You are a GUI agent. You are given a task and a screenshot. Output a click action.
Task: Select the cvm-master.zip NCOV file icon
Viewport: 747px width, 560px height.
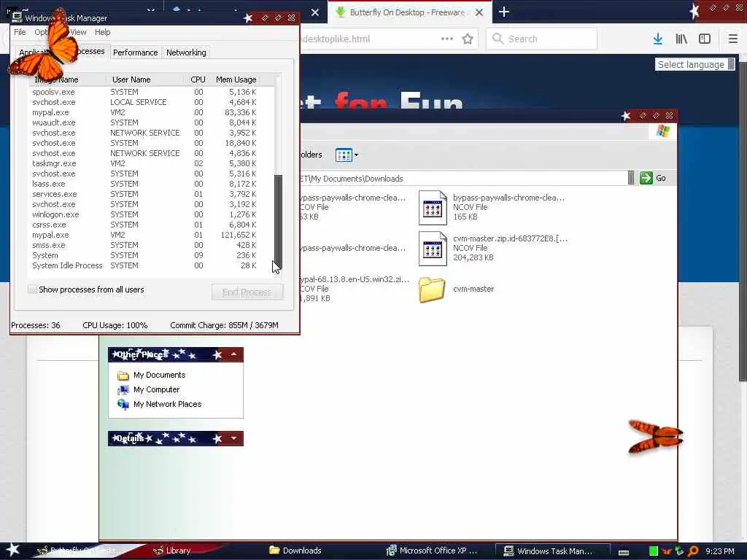point(433,248)
